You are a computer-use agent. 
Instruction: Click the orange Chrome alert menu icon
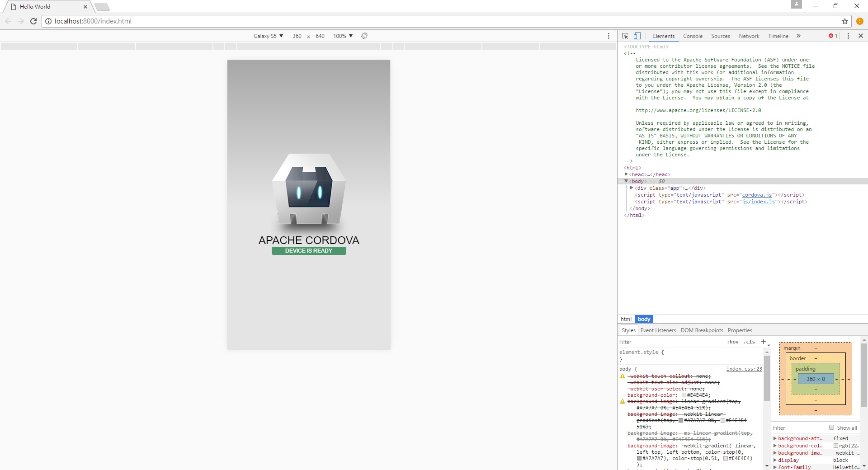860,21
